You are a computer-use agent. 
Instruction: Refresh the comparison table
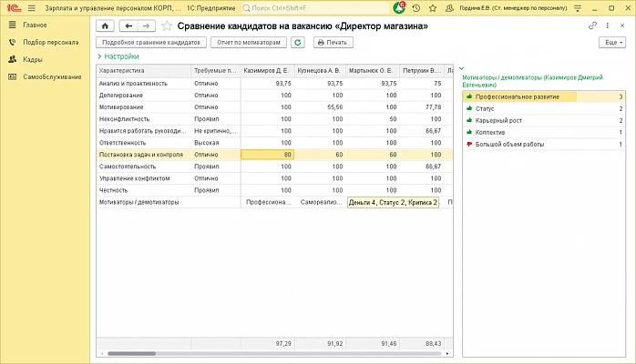pyautogui.click(x=298, y=42)
